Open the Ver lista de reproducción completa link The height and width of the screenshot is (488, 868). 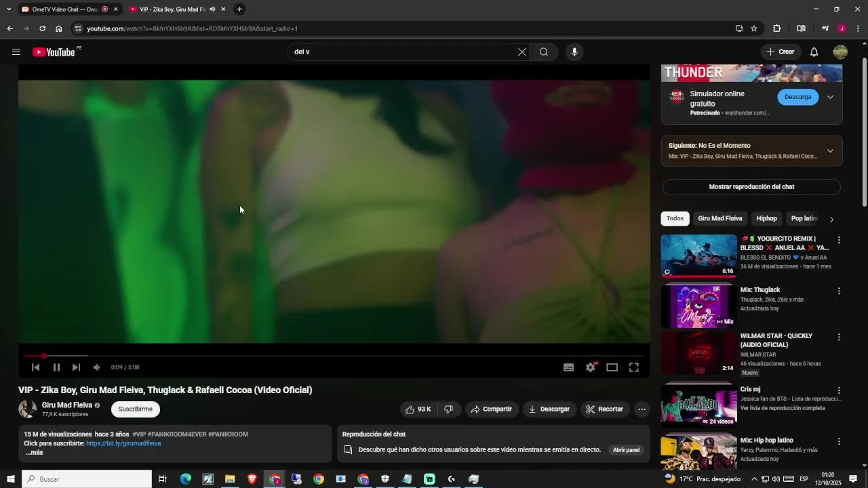pyautogui.click(x=783, y=409)
